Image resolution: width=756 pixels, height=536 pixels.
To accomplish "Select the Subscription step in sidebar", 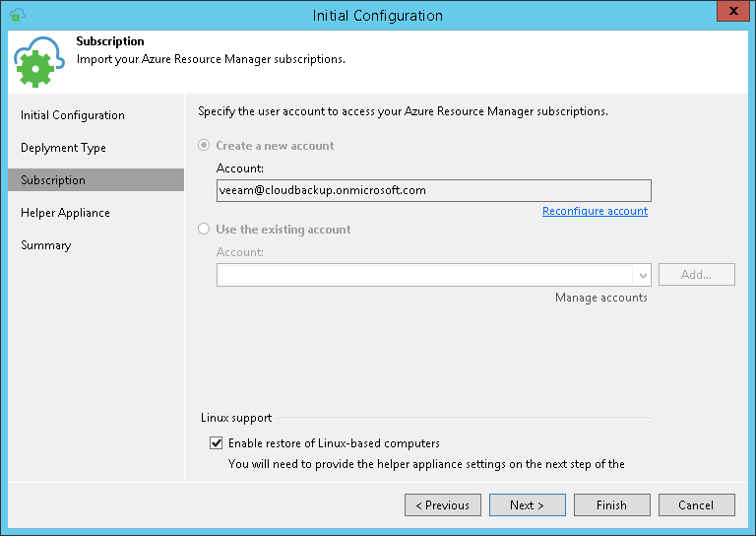I will (x=53, y=180).
